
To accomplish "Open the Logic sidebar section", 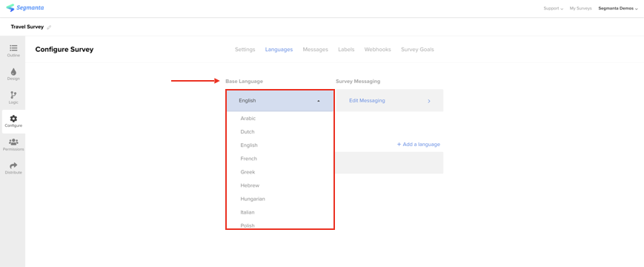I will tap(13, 98).
